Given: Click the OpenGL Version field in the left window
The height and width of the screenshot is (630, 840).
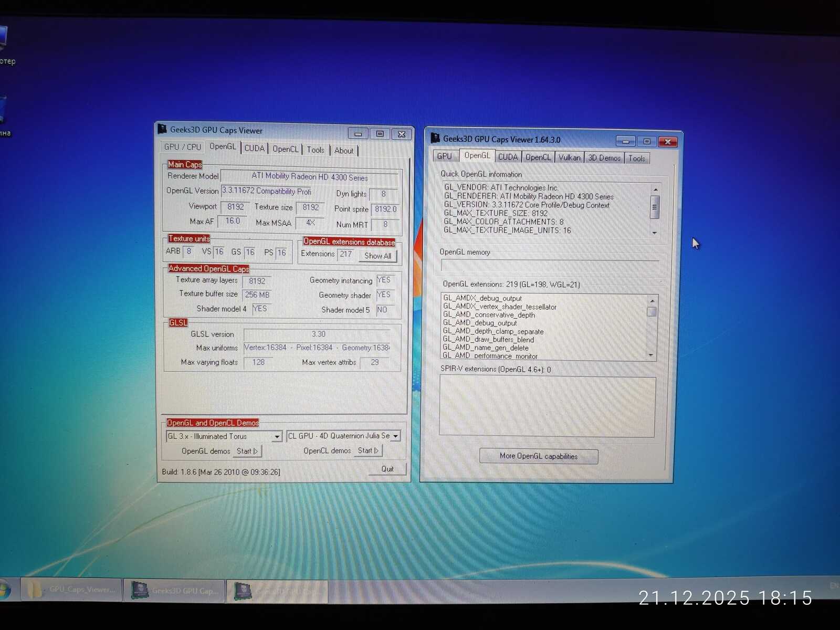Looking at the screenshot, I should pyautogui.click(x=267, y=191).
